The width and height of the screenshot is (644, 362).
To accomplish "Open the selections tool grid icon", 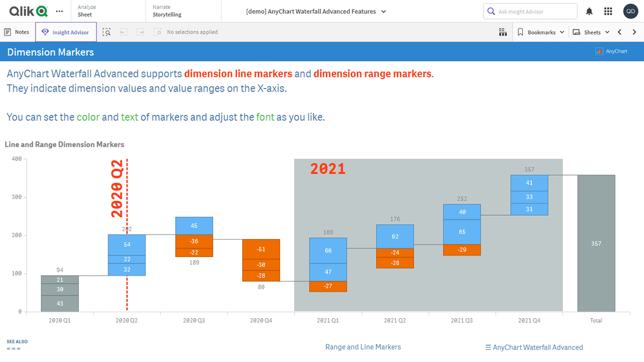I will (x=503, y=32).
